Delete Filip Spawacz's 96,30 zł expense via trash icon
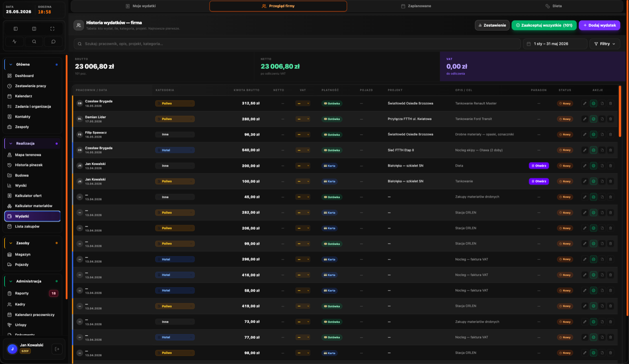 pos(611,135)
